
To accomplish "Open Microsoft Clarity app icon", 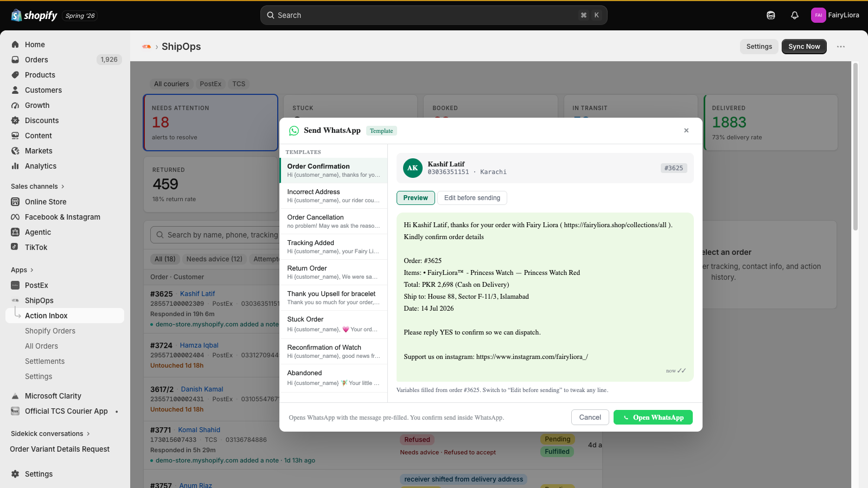I will tap(15, 396).
